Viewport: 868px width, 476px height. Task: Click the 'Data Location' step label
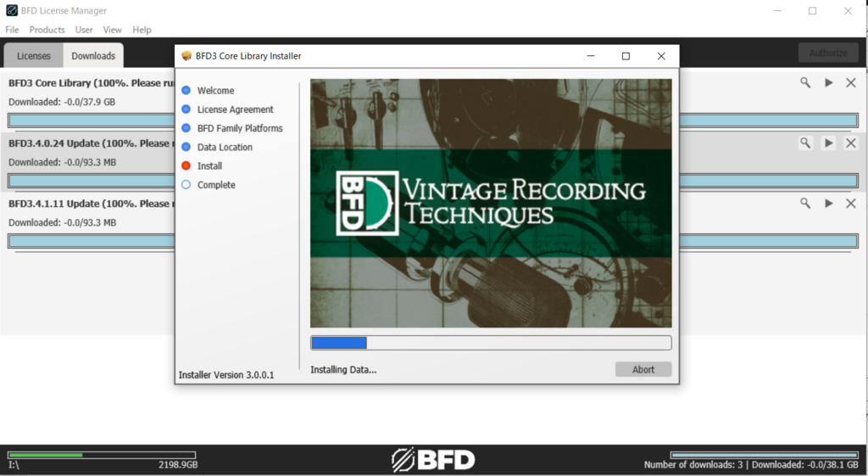click(x=225, y=147)
